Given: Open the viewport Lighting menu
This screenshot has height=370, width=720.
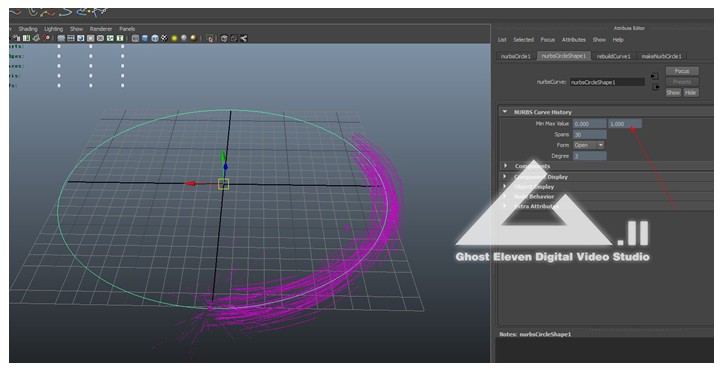Looking at the screenshot, I should click(x=54, y=29).
